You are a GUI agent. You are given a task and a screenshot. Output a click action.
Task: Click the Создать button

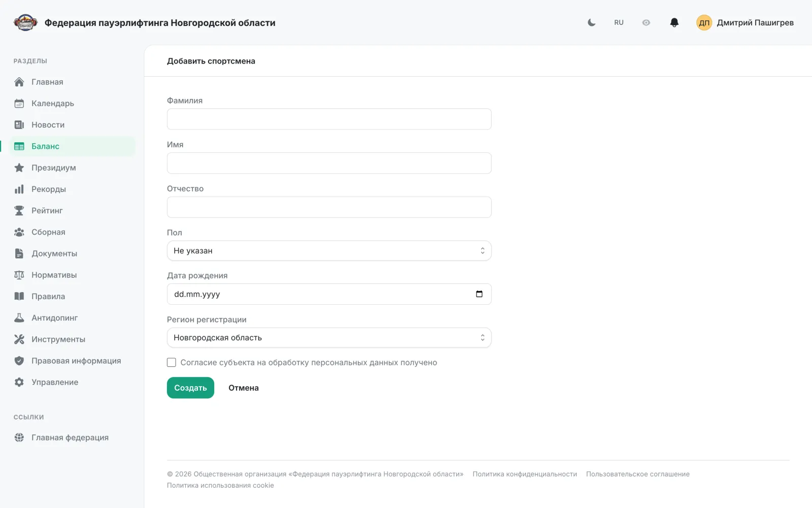[190, 388]
